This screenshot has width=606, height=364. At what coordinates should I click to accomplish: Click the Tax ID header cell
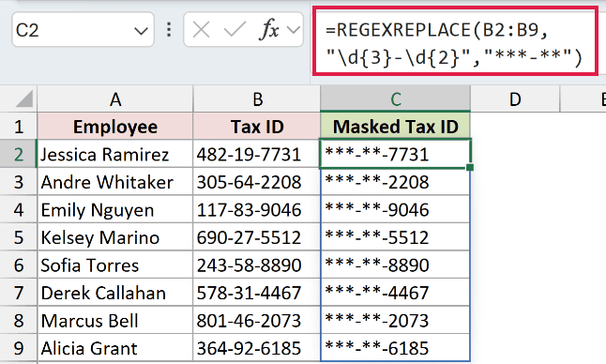point(257,127)
